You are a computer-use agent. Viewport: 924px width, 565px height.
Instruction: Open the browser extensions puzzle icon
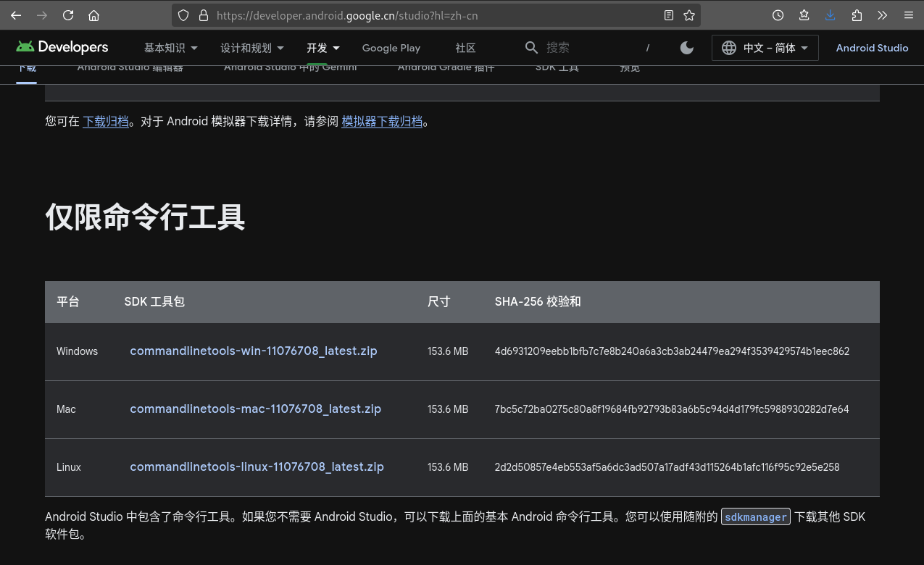857,15
